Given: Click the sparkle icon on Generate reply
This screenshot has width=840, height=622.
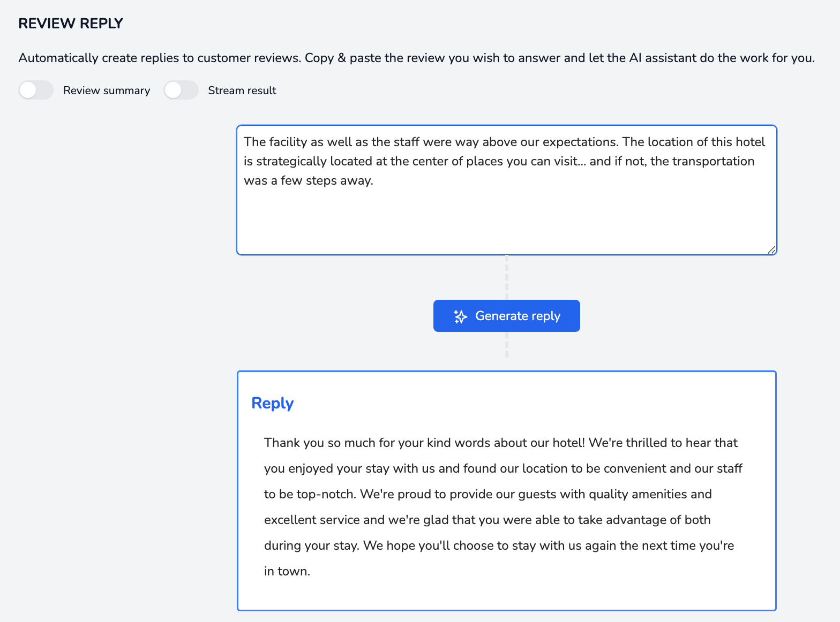Looking at the screenshot, I should 460,316.
